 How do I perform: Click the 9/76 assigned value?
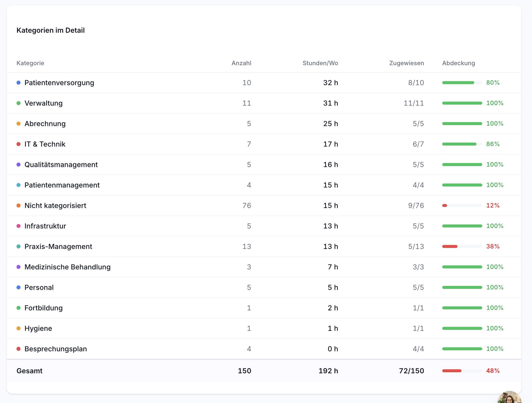coord(416,205)
